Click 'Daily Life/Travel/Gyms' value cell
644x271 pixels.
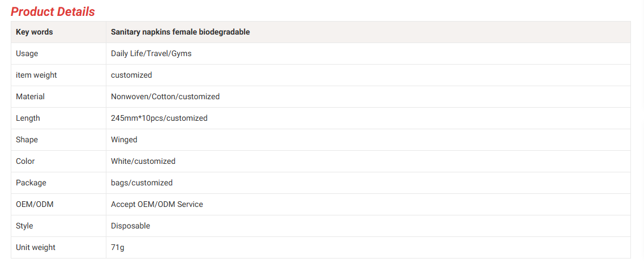[151, 53]
